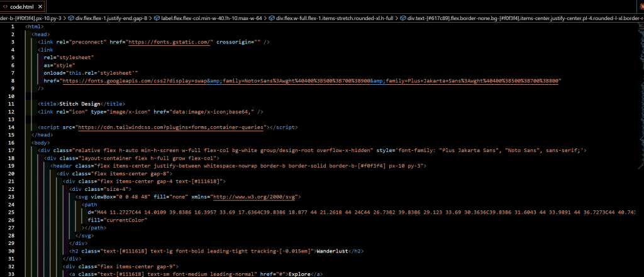The height and width of the screenshot is (277, 644).
Task: Click the "data:image/x-icon;base64," href value
Action: [213, 112]
